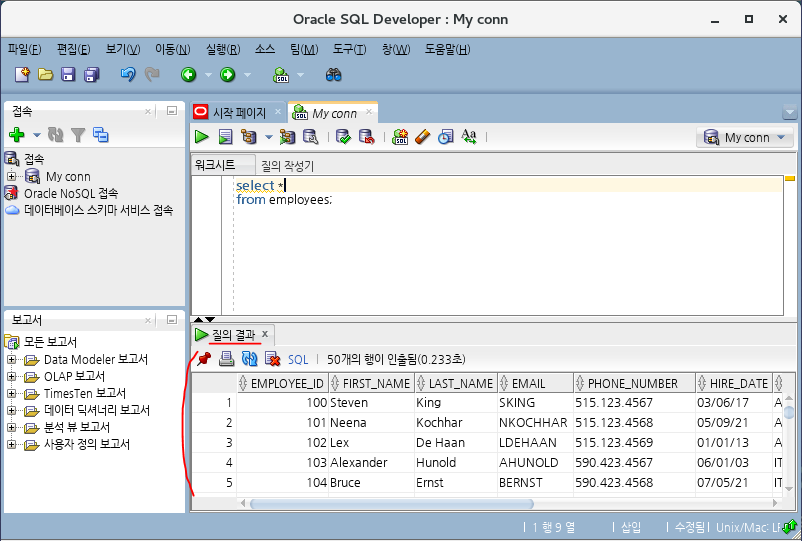The image size is (802, 541).
Task: Run script icon in worksheet toolbar
Action: point(225,137)
